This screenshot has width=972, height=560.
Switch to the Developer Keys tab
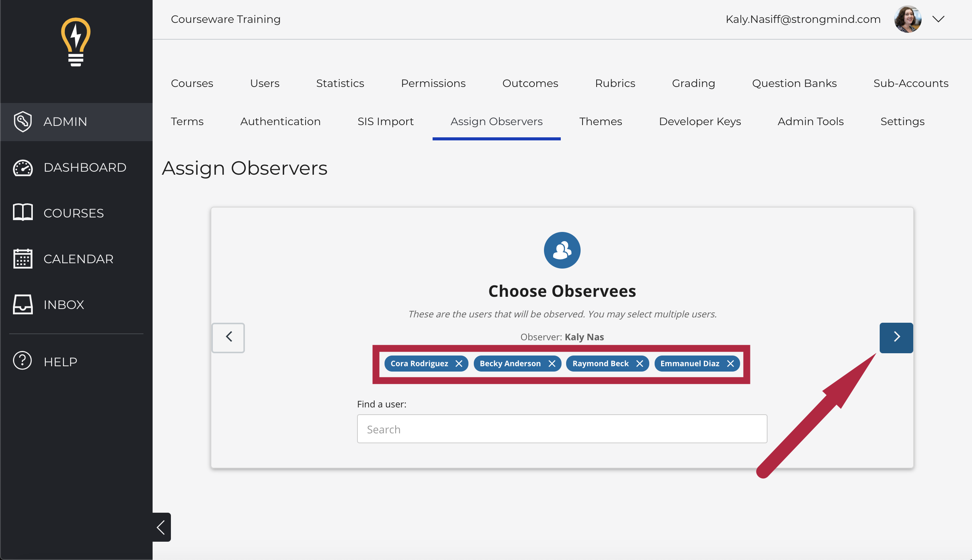(700, 122)
